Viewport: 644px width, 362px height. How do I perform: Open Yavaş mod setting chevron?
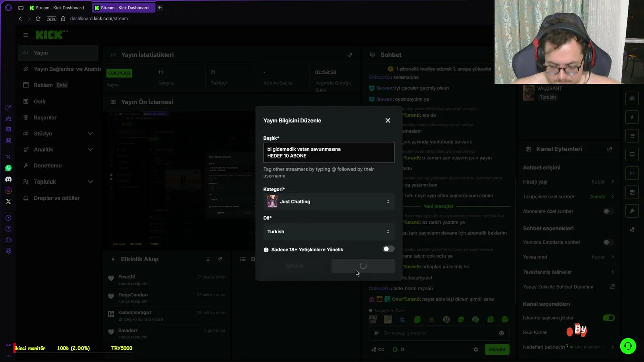[612, 257]
